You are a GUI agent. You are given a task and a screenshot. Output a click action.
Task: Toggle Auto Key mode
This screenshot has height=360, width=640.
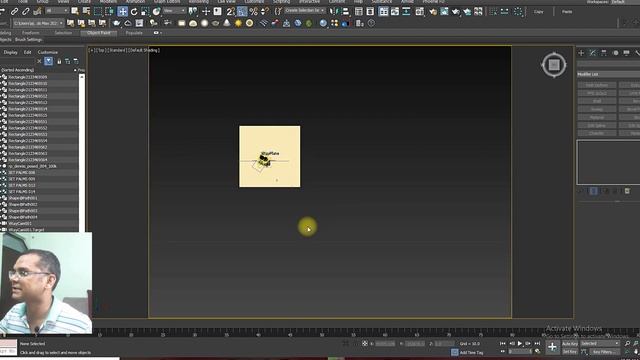click(x=570, y=344)
